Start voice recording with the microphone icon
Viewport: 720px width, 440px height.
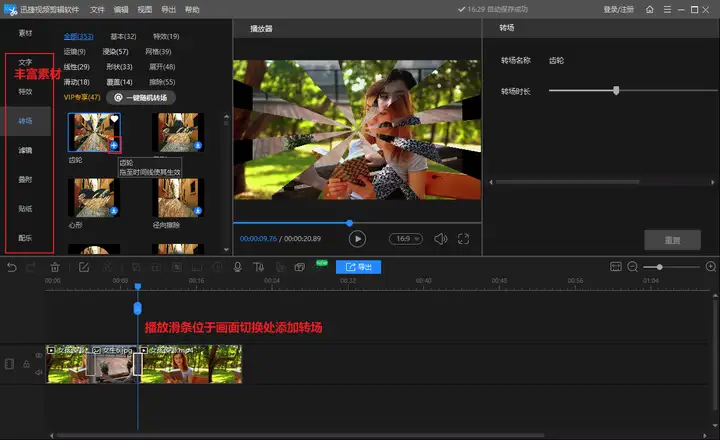pyautogui.click(x=237, y=267)
